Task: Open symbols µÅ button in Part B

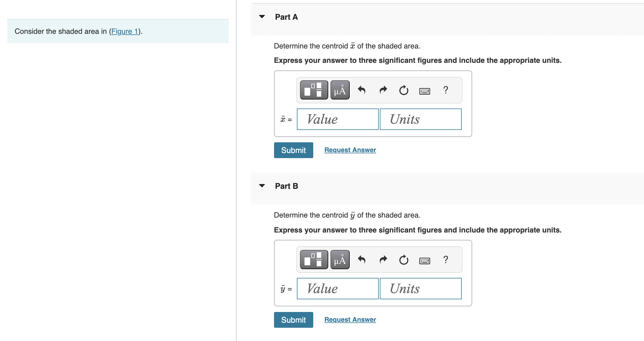Action: pos(340,260)
